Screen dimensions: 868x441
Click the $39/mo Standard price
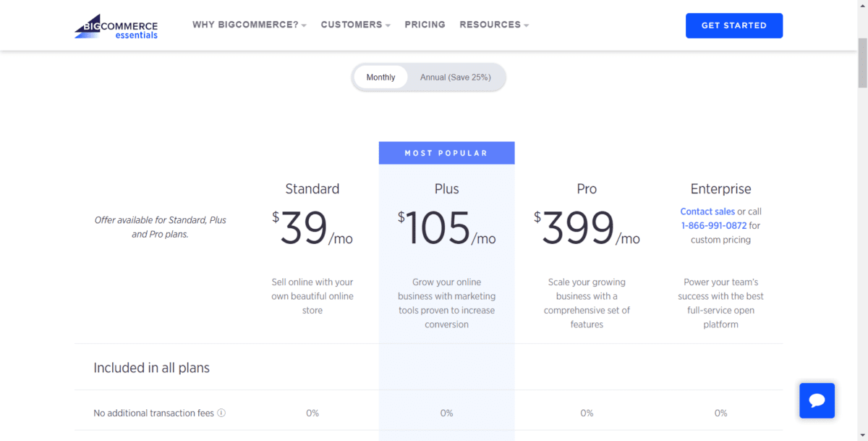click(x=312, y=228)
